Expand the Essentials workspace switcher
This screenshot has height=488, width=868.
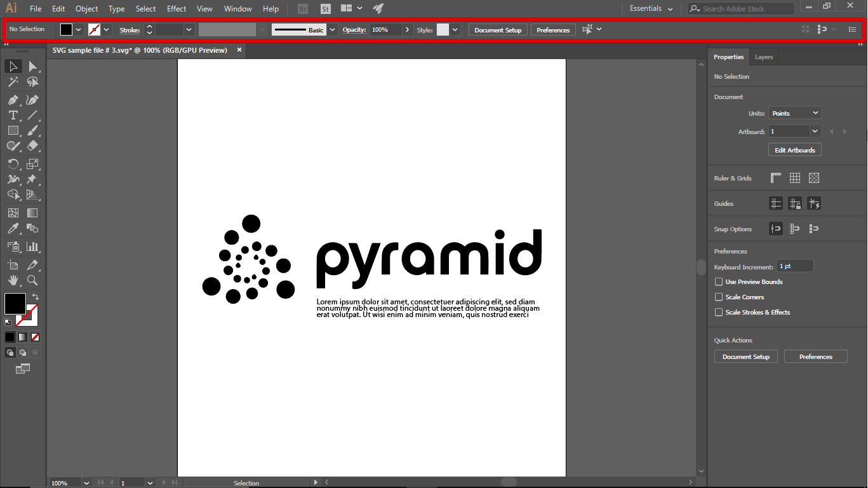coord(651,9)
